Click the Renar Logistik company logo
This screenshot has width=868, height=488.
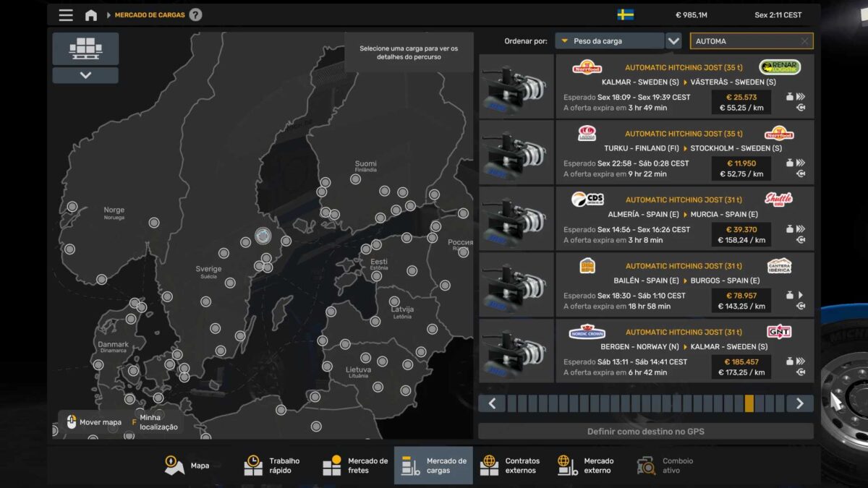pos(779,67)
